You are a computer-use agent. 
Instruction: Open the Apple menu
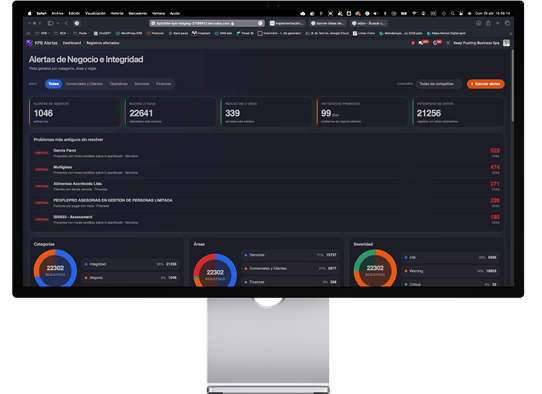click(30, 13)
